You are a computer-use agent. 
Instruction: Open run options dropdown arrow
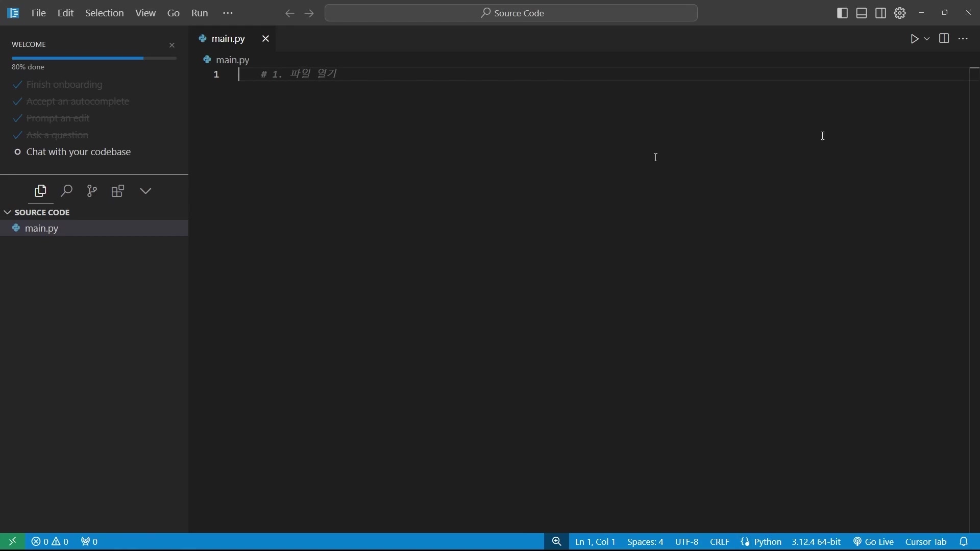point(927,39)
